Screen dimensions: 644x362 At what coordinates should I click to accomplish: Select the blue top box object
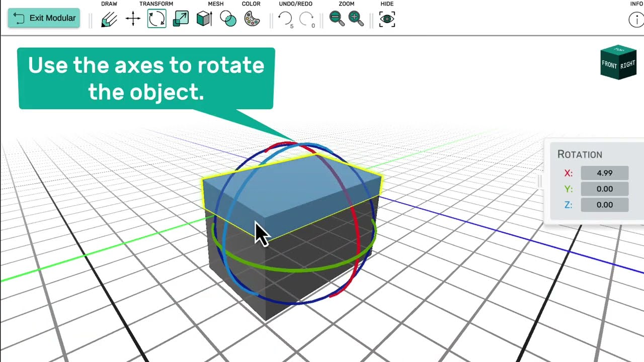(302, 184)
